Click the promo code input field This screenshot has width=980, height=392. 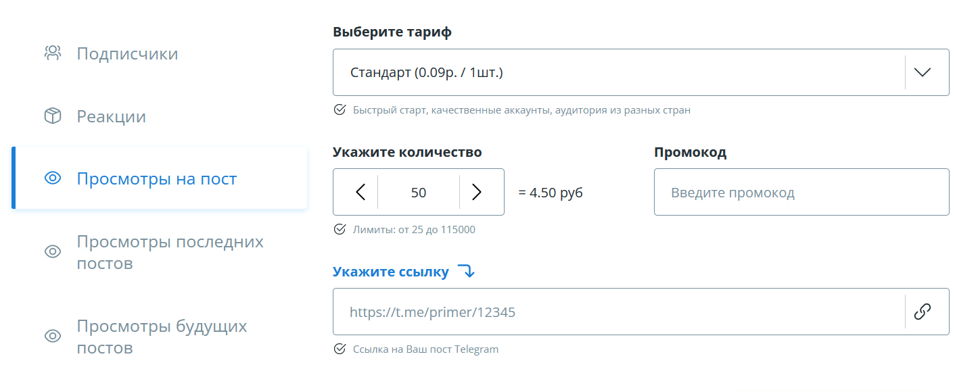click(x=801, y=193)
